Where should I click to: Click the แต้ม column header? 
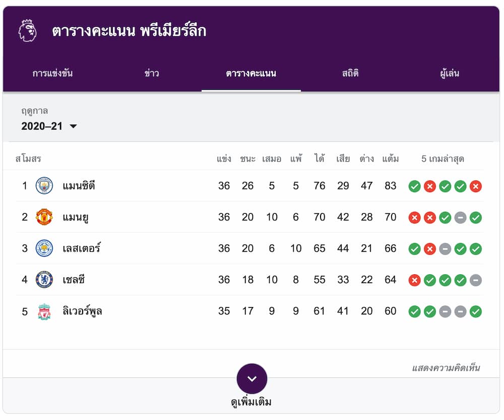(x=391, y=158)
